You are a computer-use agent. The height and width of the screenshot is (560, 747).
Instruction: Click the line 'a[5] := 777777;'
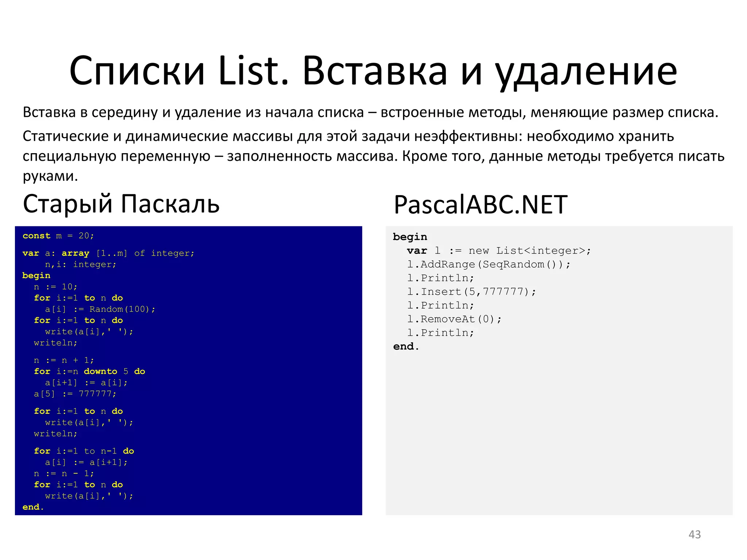tap(75, 394)
